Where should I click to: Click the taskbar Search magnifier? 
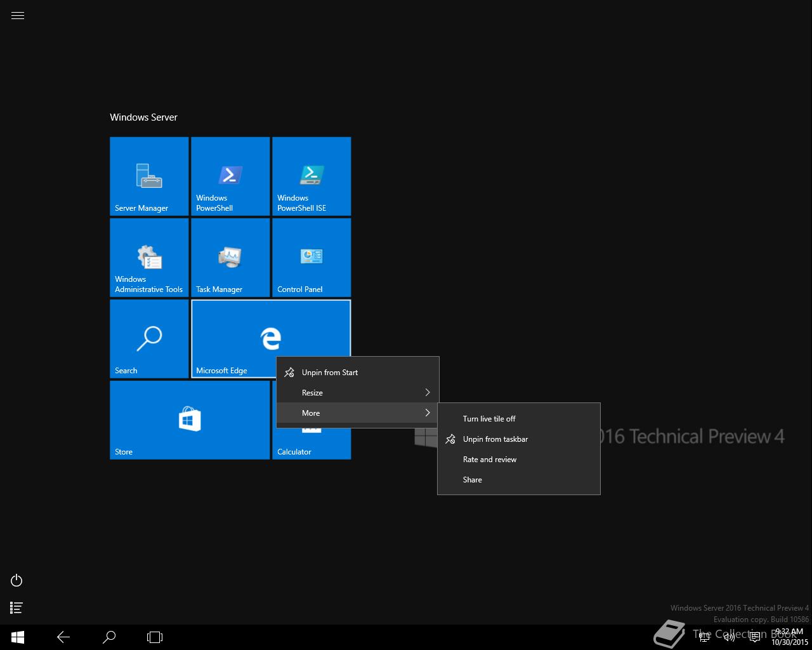pyautogui.click(x=109, y=637)
